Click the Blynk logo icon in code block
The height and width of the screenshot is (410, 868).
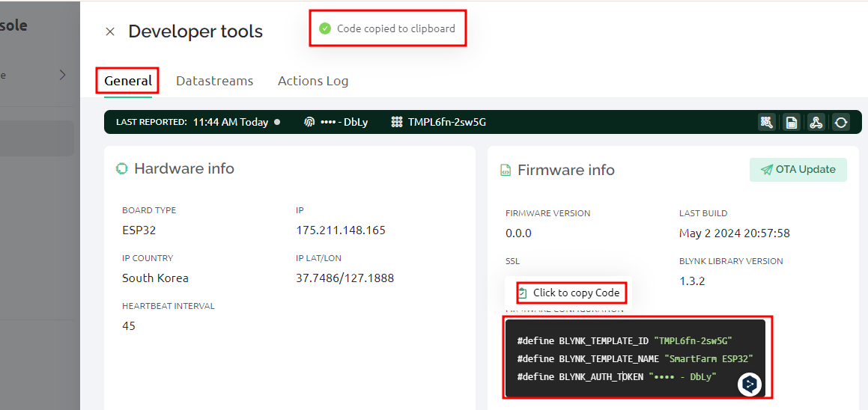coord(750,384)
